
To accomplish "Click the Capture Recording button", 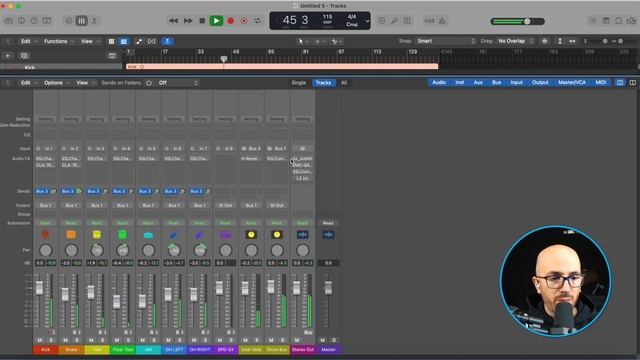I will tap(244, 21).
